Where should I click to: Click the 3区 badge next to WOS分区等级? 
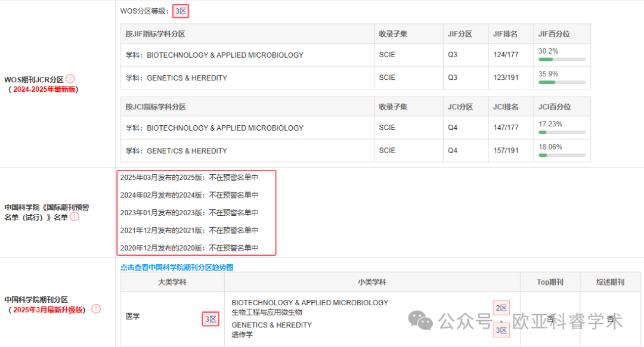tap(181, 11)
